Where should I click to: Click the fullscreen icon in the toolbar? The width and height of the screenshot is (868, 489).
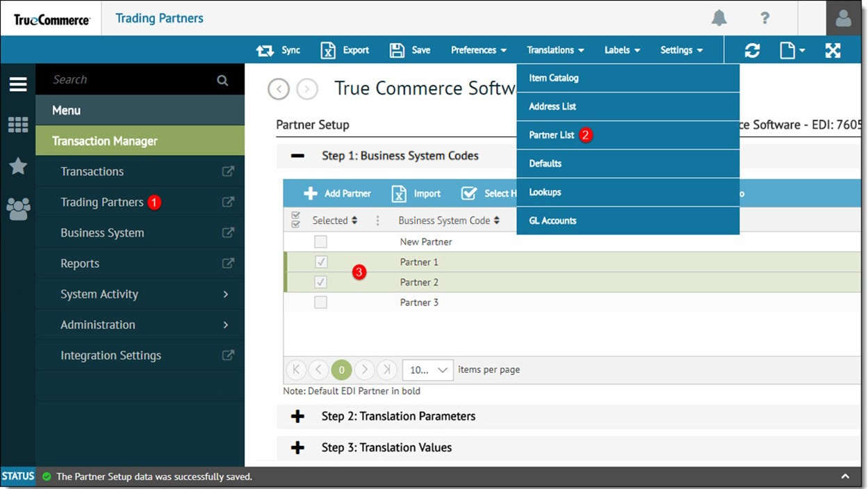click(x=832, y=49)
